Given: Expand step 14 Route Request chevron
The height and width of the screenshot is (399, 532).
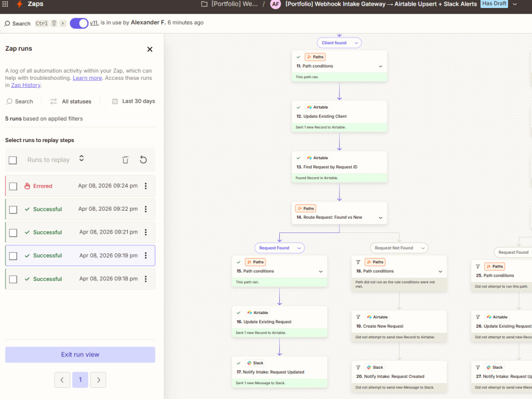Looking at the screenshot, I should point(380,218).
